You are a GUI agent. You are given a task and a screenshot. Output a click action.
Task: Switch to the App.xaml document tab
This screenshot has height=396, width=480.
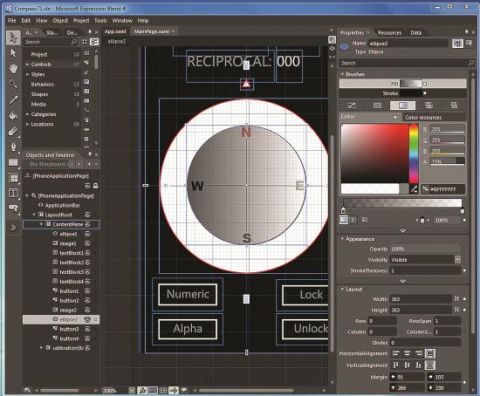click(115, 31)
